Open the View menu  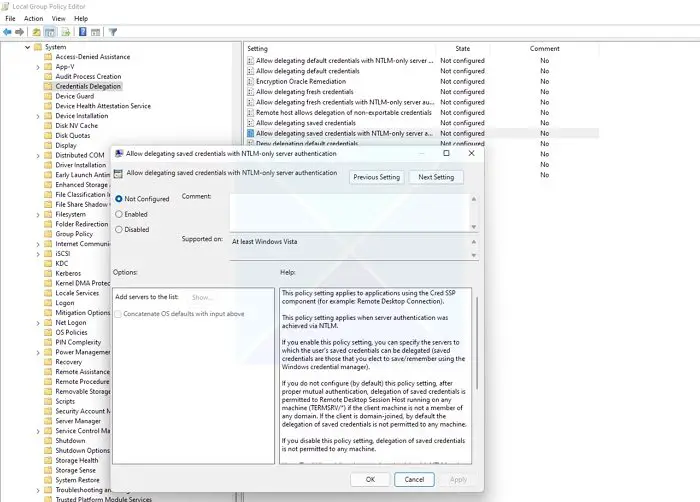[58, 19]
